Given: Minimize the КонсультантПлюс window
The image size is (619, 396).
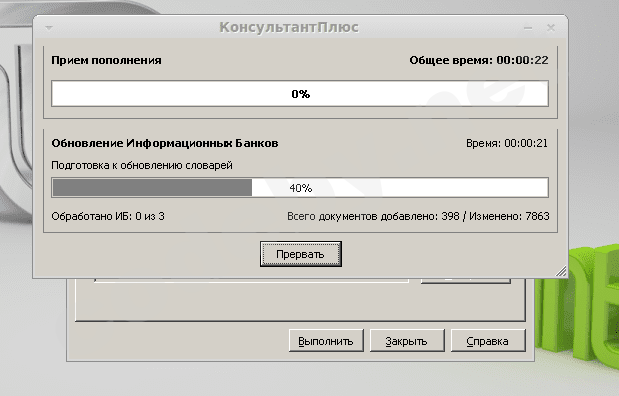Looking at the screenshot, I should [528, 28].
